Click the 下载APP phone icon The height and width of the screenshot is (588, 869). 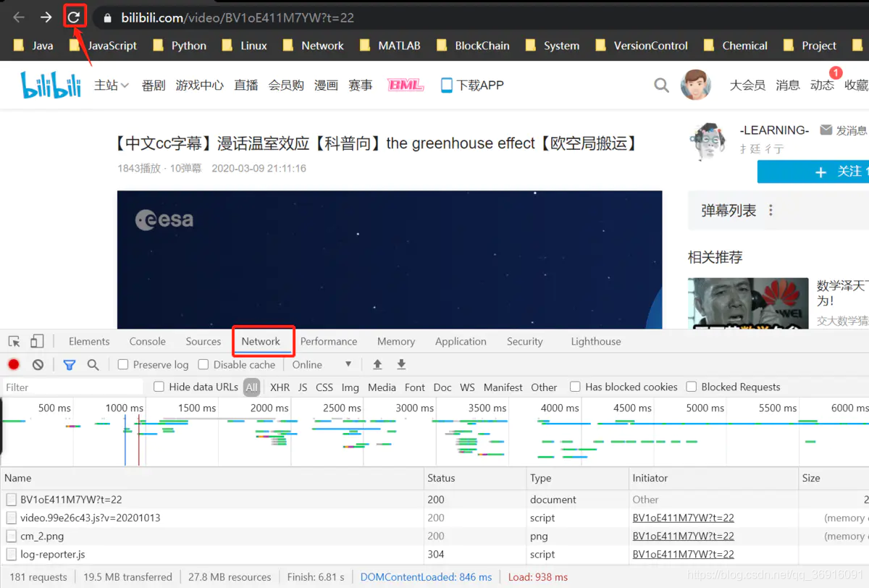coord(447,85)
